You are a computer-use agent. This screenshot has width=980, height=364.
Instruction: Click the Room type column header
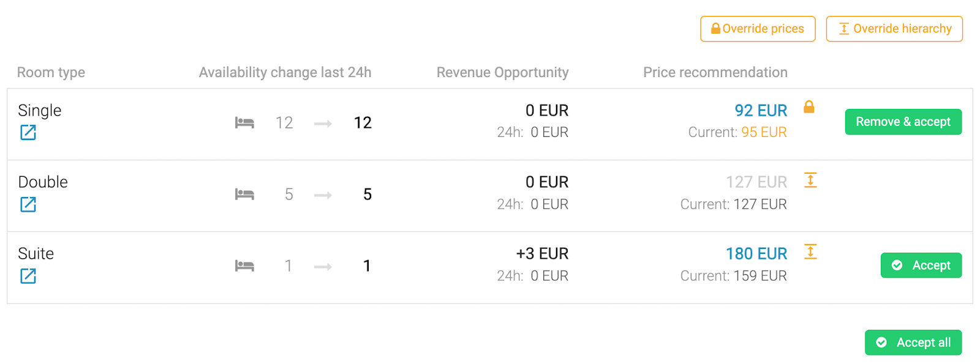51,72
